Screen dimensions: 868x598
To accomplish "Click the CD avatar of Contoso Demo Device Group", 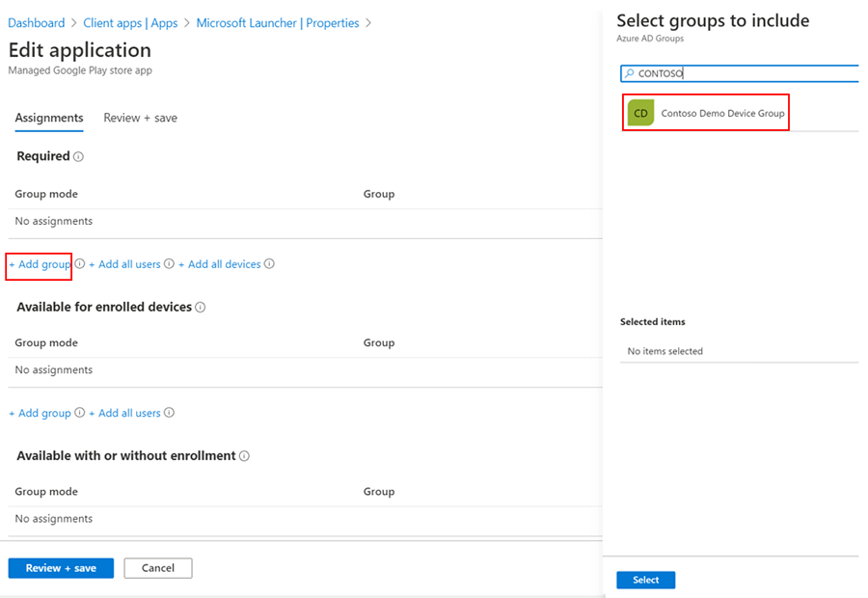I will pos(640,113).
